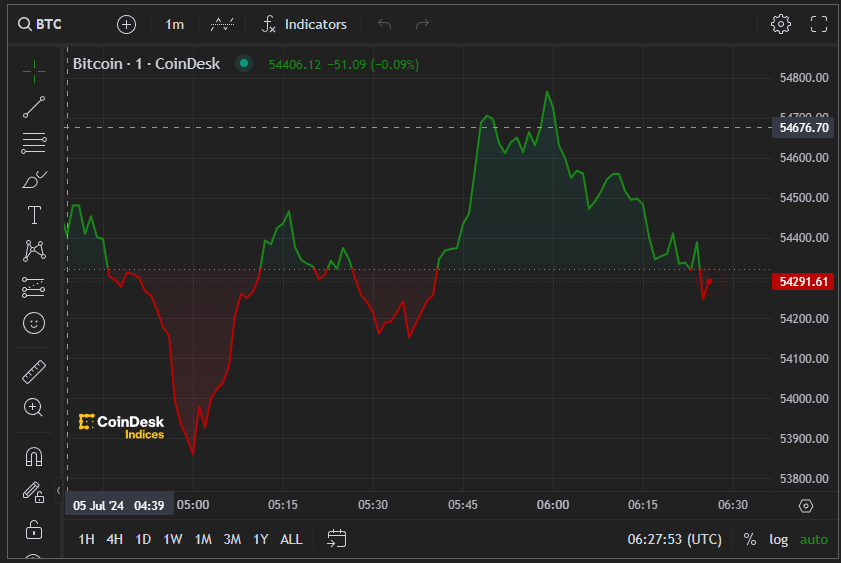The width and height of the screenshot is (841, 563).
Task: Open chart settings gear icon
Action: click(x=780, y=24)
